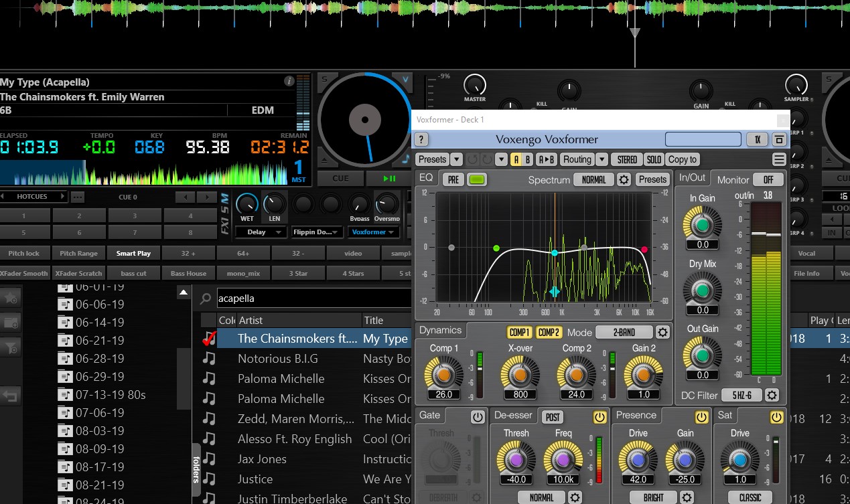Click the A to B copy button
This screenshot has width=850, height=504.
[547, 159]
